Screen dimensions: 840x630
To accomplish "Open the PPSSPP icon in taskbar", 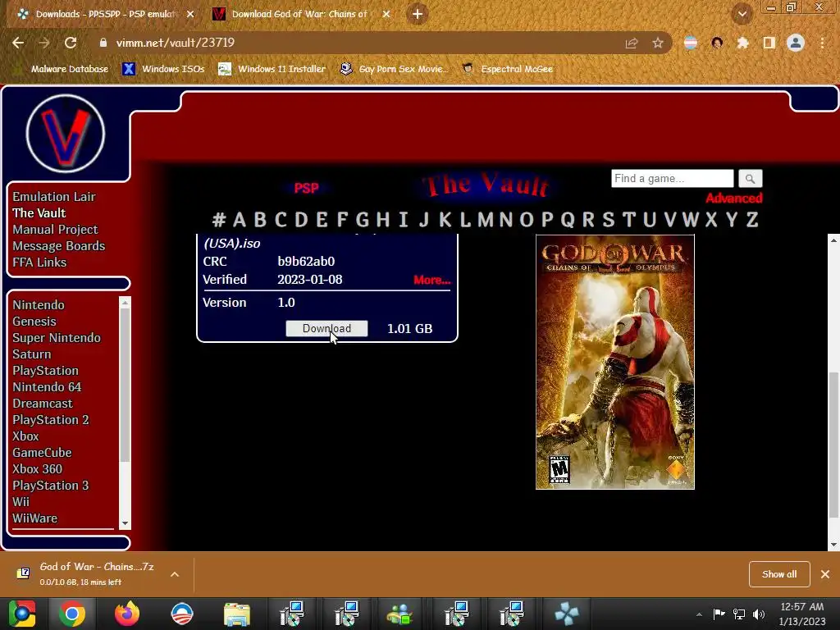I will tap(567, 614).
